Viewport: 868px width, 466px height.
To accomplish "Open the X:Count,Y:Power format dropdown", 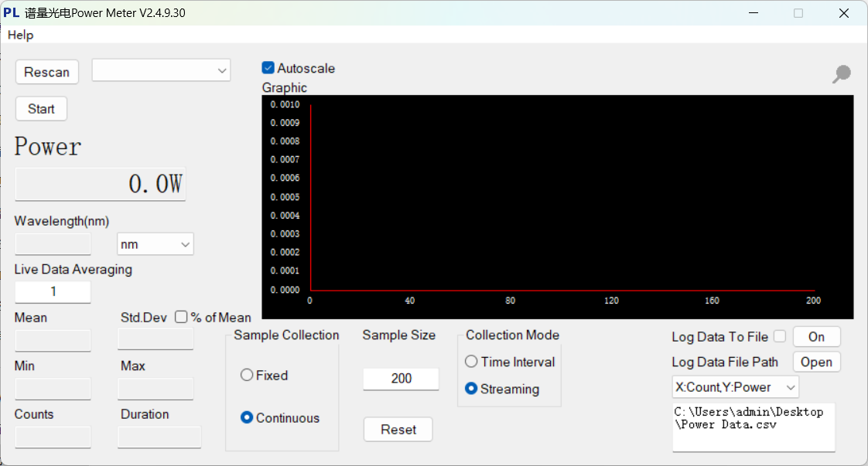I will [735, 387].
